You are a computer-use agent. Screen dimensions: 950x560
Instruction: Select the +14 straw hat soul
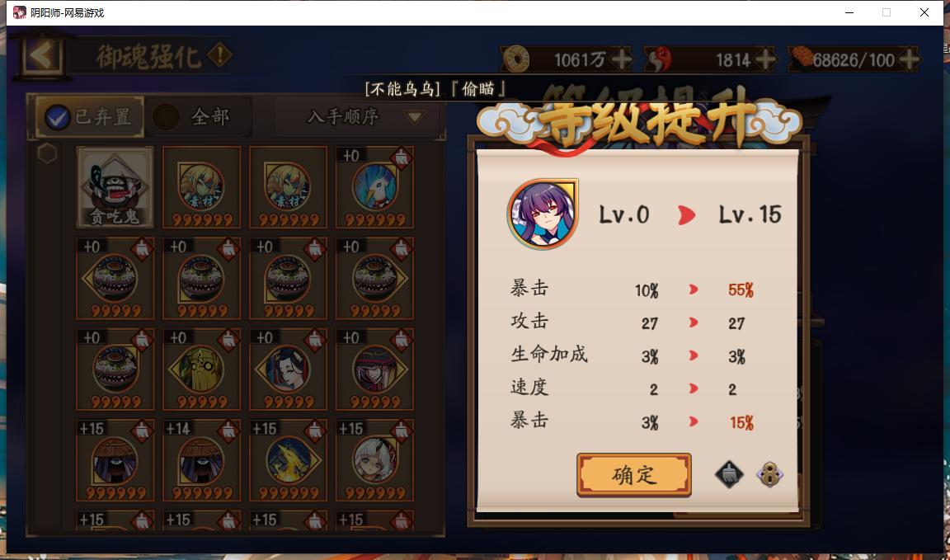click(202, 460)
